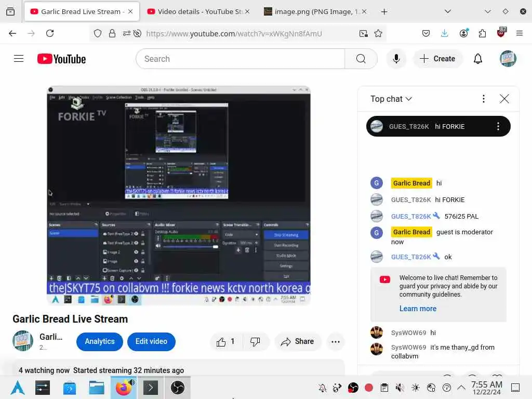Open file manager from taskbar
This screenshot has height=399, width=532.
tap(96, 388)
